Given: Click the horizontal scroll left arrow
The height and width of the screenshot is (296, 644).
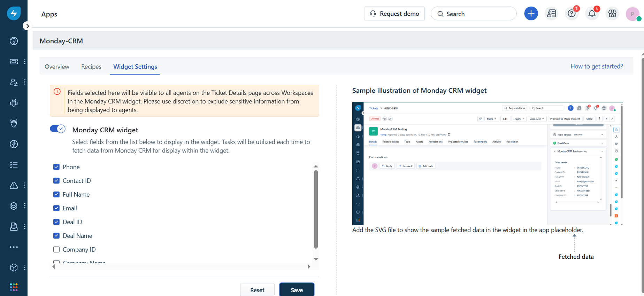Looking at the screenshot, I should 53,267.
